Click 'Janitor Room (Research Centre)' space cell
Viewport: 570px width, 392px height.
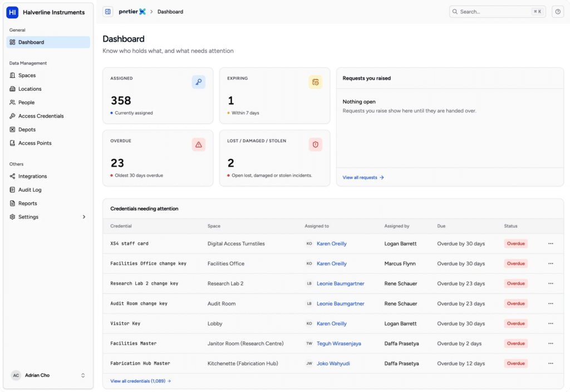[245, 344]
